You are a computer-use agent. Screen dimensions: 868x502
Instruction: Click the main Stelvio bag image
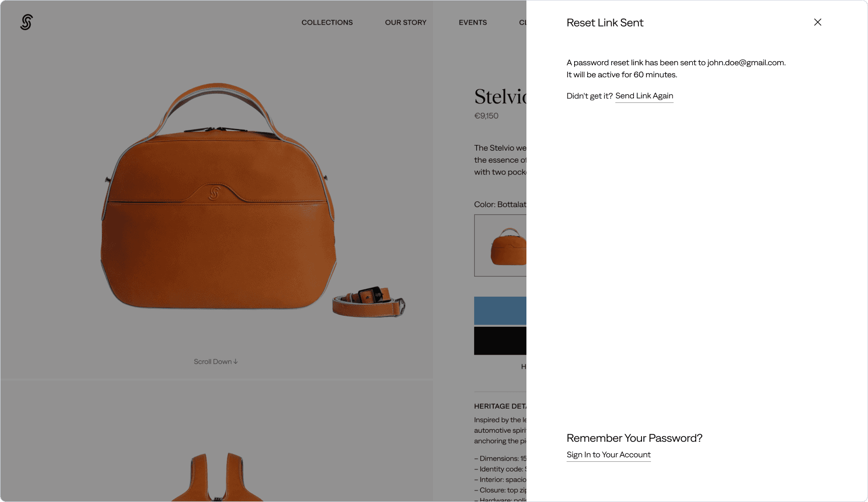pyautogui.click(x=219, y=196)
